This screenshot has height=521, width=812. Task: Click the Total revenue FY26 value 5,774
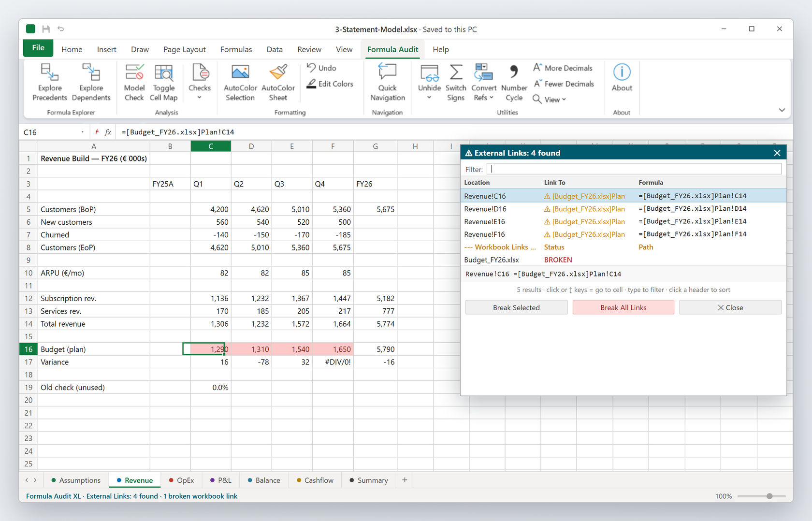[375, 324]
